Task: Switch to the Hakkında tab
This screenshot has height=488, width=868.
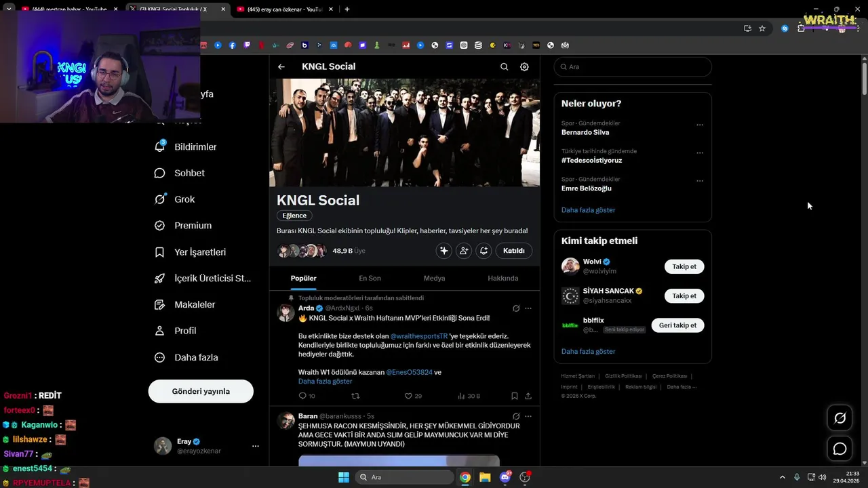Action: coord(503,278)
